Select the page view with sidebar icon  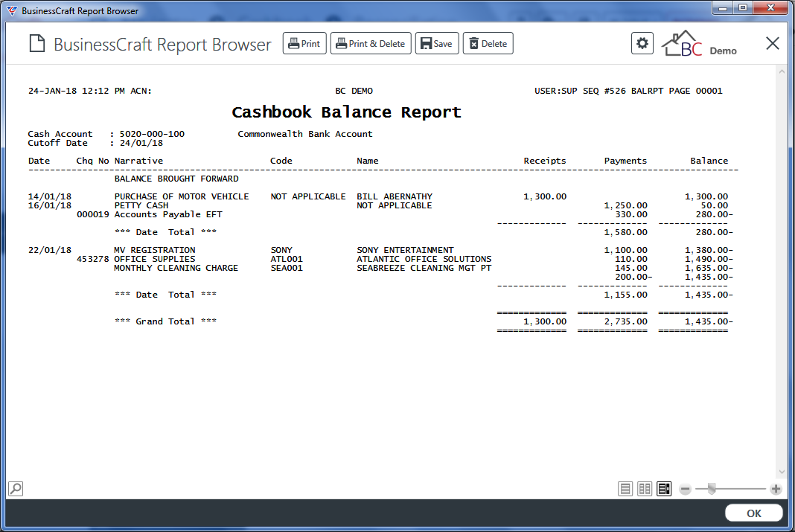click(x=664, y=489)
